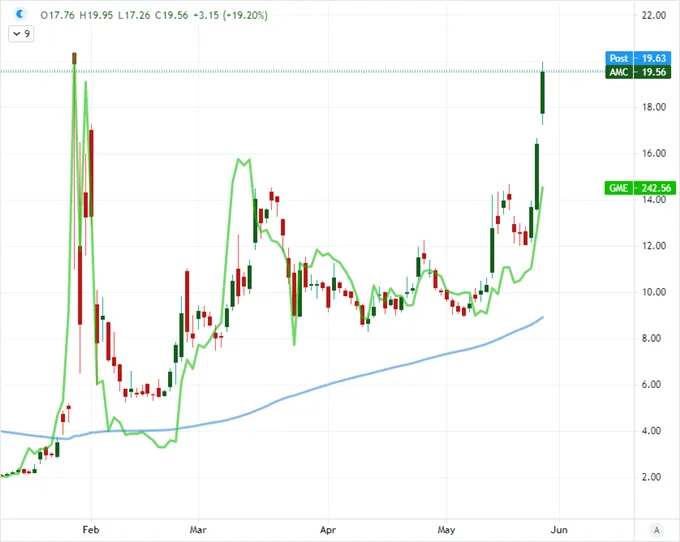Select the Post 19.63 price label
The width and height of the screenshot is (680, 542).
tap(638, 58)
